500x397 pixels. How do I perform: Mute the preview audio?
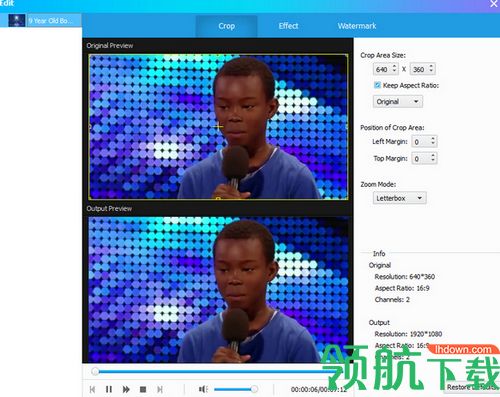[x=203, y=389]
